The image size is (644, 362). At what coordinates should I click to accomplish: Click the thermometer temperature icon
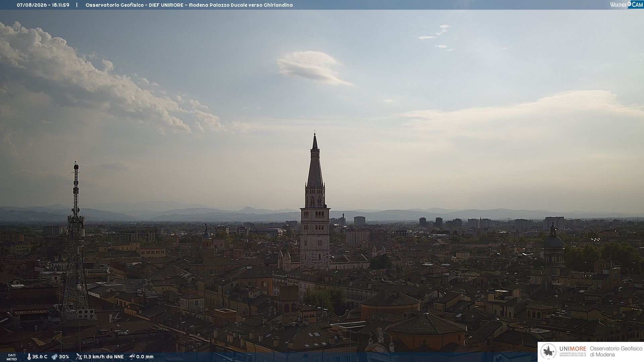click(x=29, y=357)
